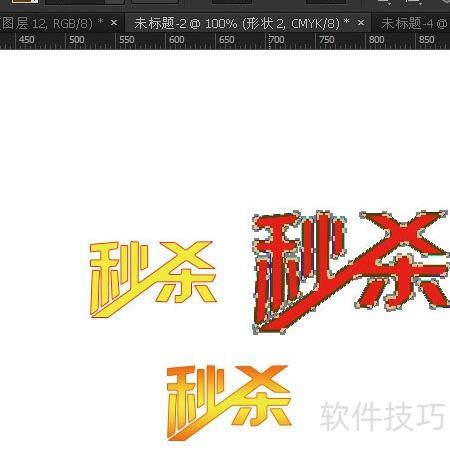
Task: Click the first icon at the top right of the options bar
Action: point(385,2)
